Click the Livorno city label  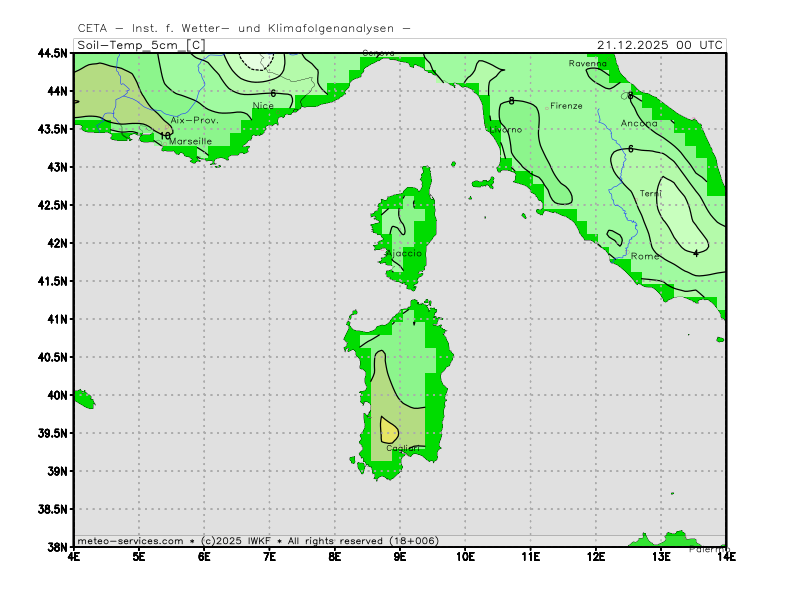pos(505,130)
